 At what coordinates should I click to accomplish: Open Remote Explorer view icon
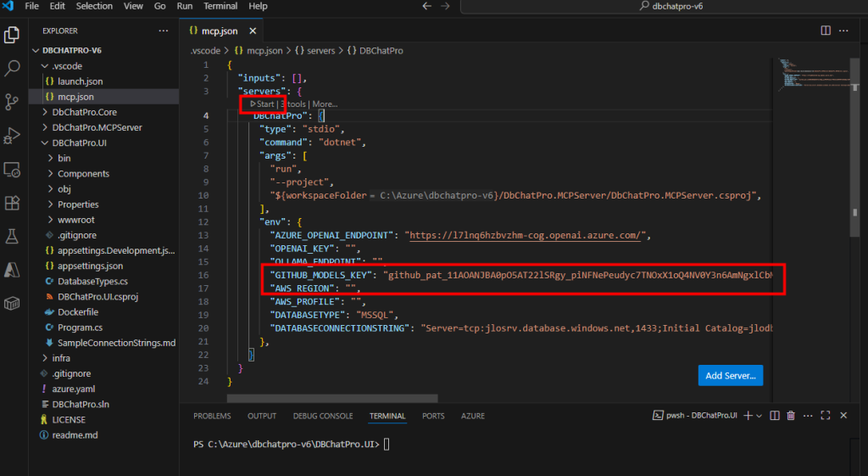click(x=12, y=170)
